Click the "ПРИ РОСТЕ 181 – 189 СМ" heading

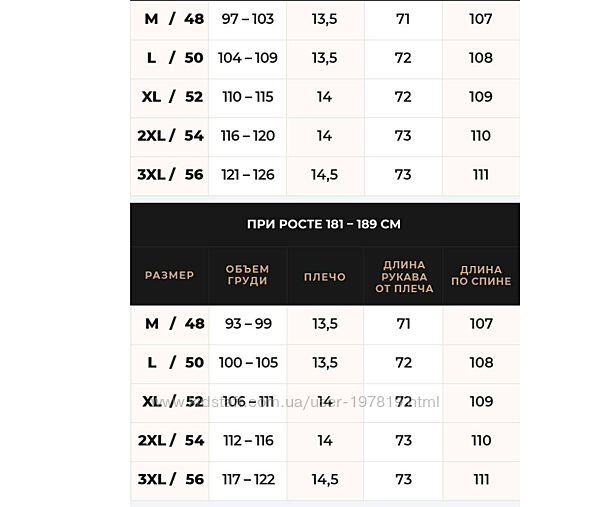(324, 224)
